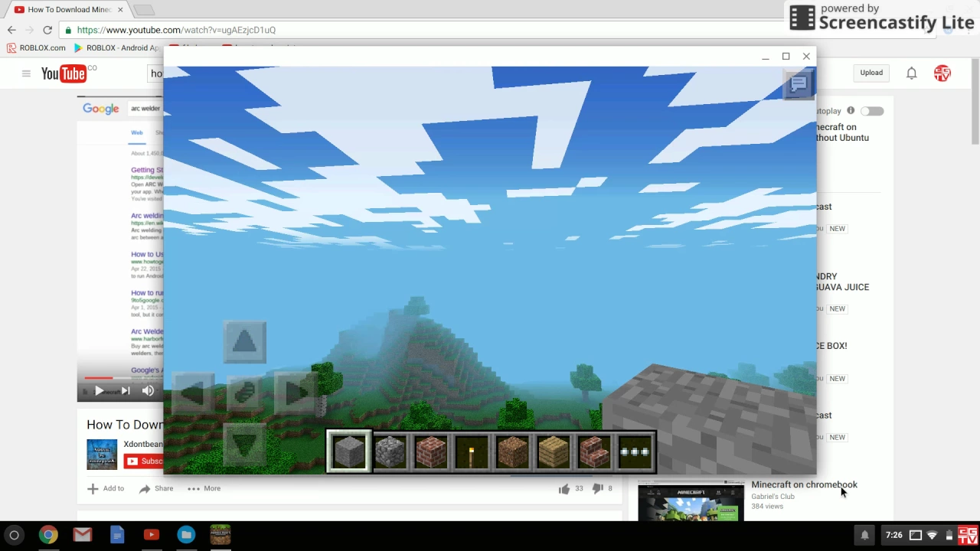Toggle the YouTube Autoplay switch

(x=872, y=111)
